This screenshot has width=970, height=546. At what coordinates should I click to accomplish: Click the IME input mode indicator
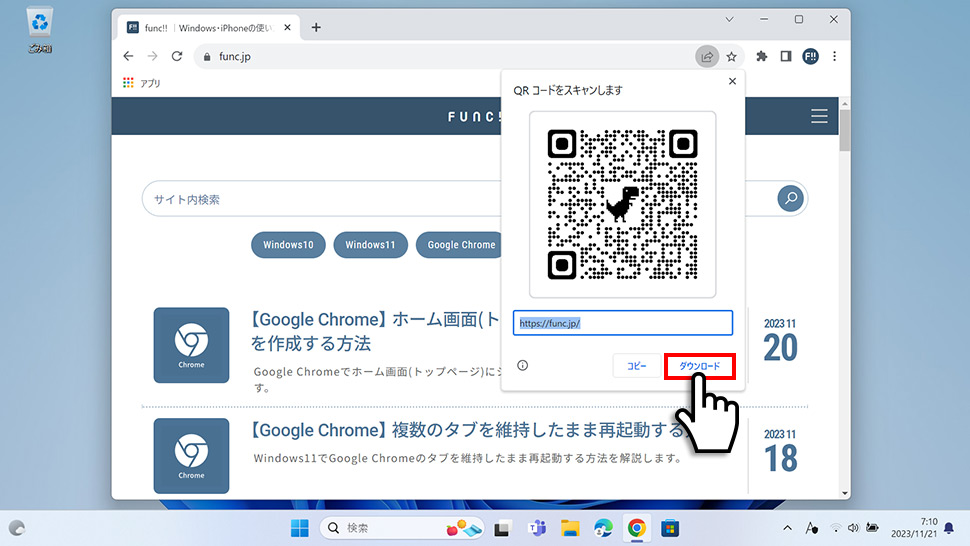[x=812, y=528]
